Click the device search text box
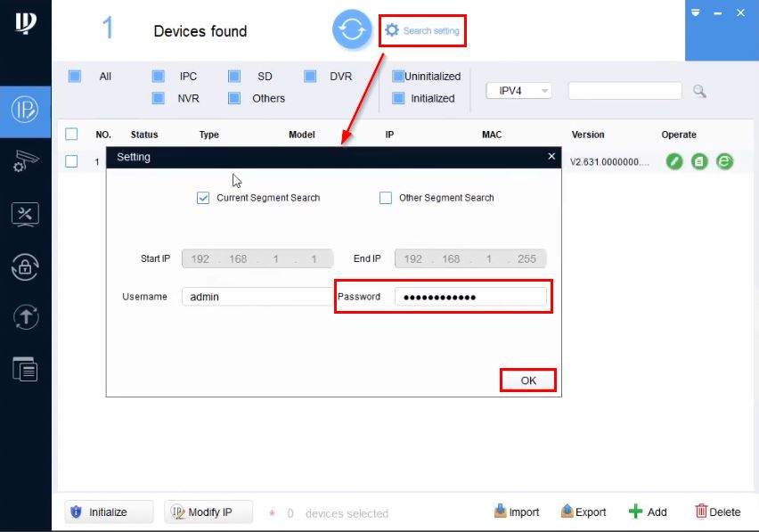Image resolution: width=759 pixels, height=532 pixels. pyautogui.click(x=624, y=91)
